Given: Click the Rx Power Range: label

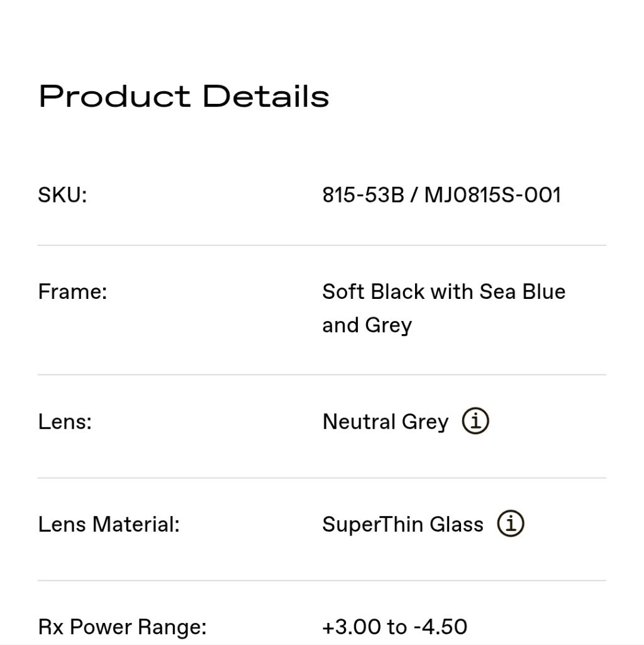Looking at the screenshot, I should (122, 627).
